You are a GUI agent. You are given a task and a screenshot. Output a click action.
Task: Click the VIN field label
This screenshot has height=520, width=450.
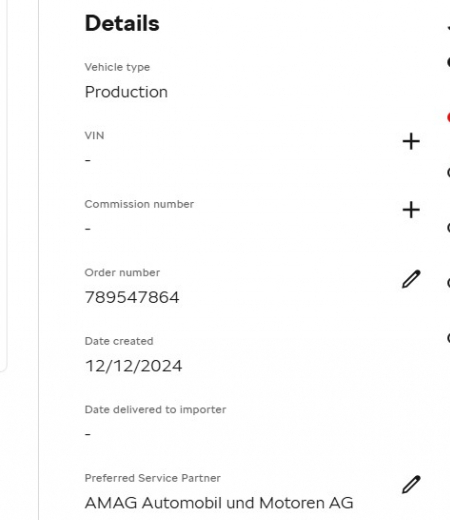[x=94, y=136]
